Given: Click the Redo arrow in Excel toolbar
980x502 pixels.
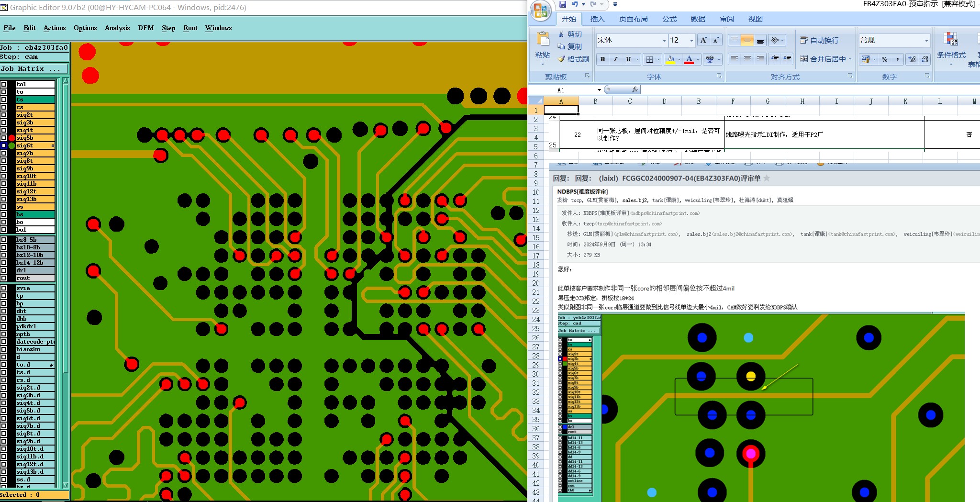Looking at the screenshot, I should (593, 4).
